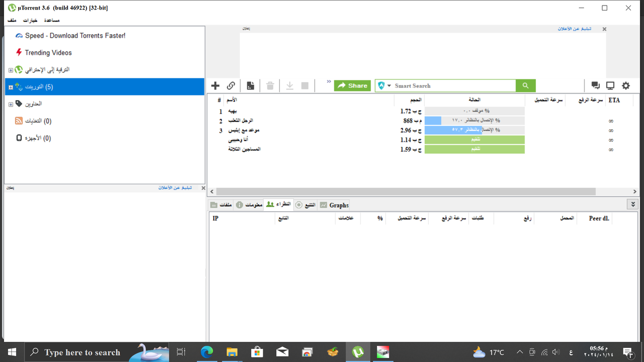644x362 pixels.
Task: Open the Add Torrent from URL link icon
Action: click(x=231, y=85)
